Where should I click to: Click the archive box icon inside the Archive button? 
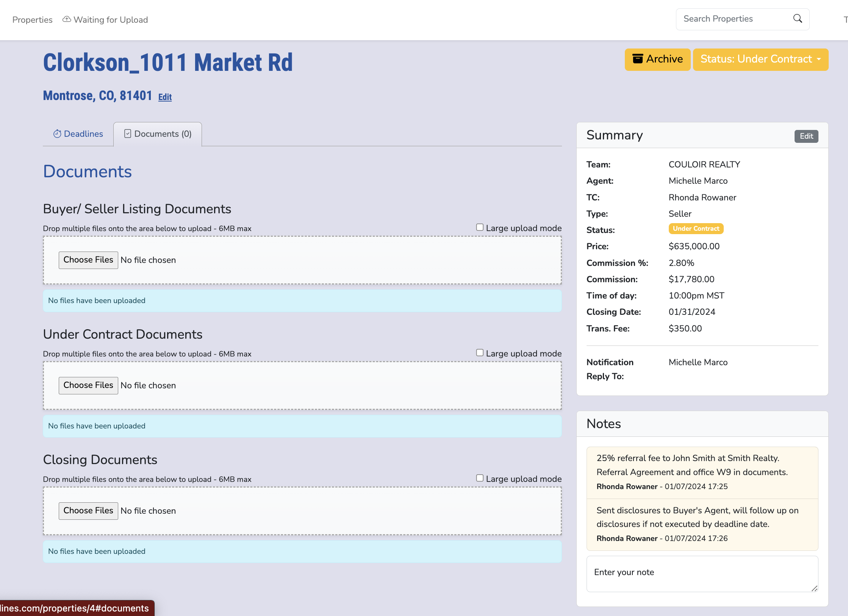coord(638,59)
